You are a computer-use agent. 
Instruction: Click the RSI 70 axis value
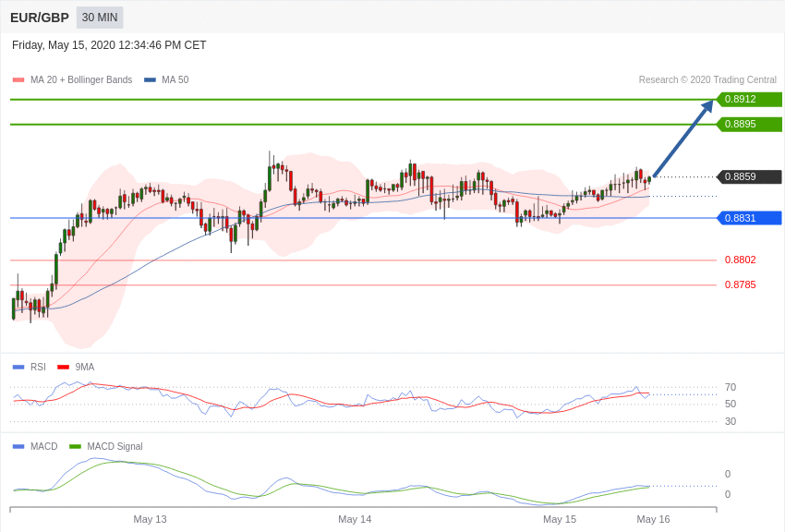click(x=731, y=387)
